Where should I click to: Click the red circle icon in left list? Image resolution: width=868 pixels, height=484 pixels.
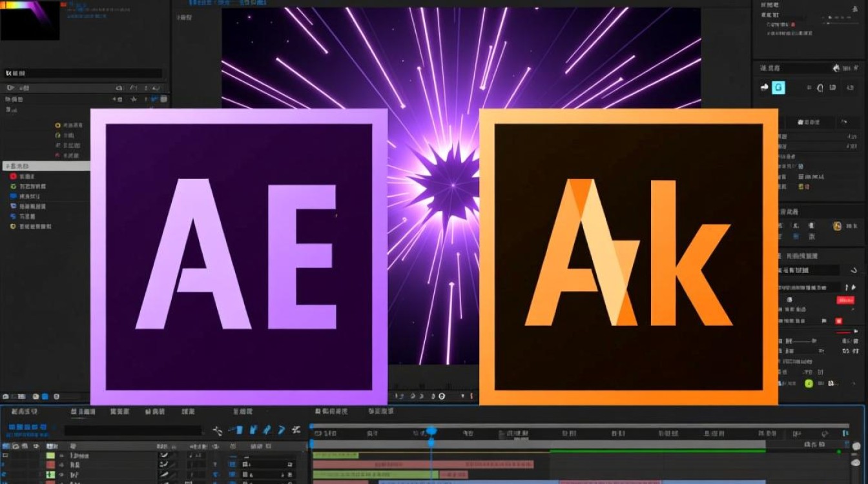pyautogui.click(x=13, y=176)
